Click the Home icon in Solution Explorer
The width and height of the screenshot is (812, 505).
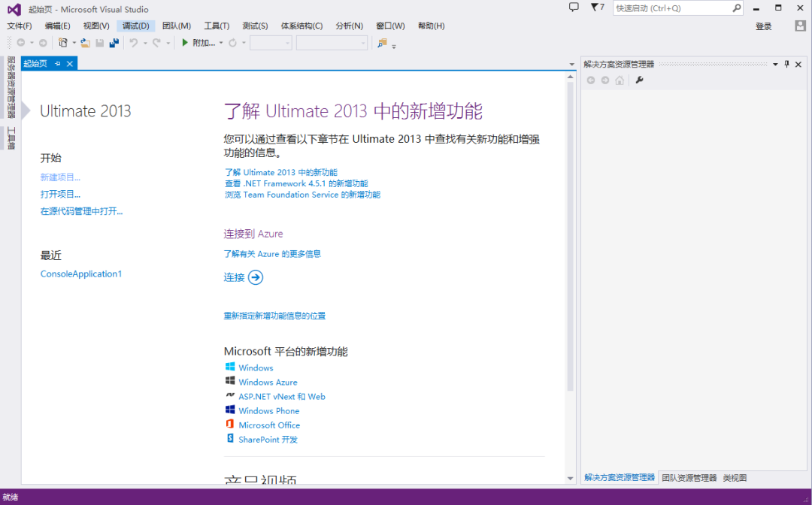(620, 80)
